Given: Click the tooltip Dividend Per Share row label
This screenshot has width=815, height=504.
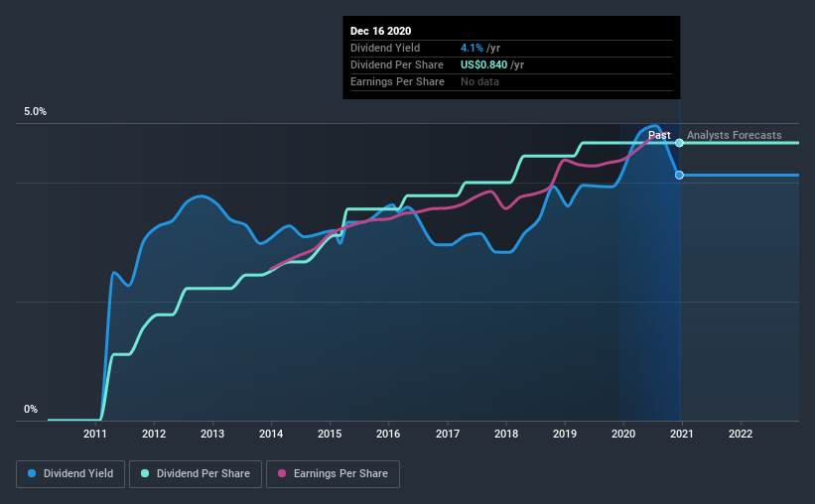Looking at the screenshot, I should coord(397,64).
